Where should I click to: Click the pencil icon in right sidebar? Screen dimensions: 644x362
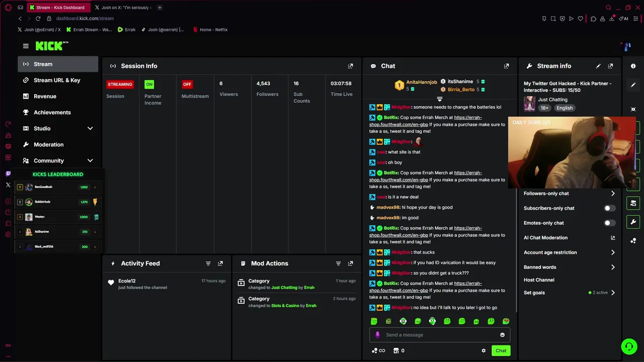(633, 85)
